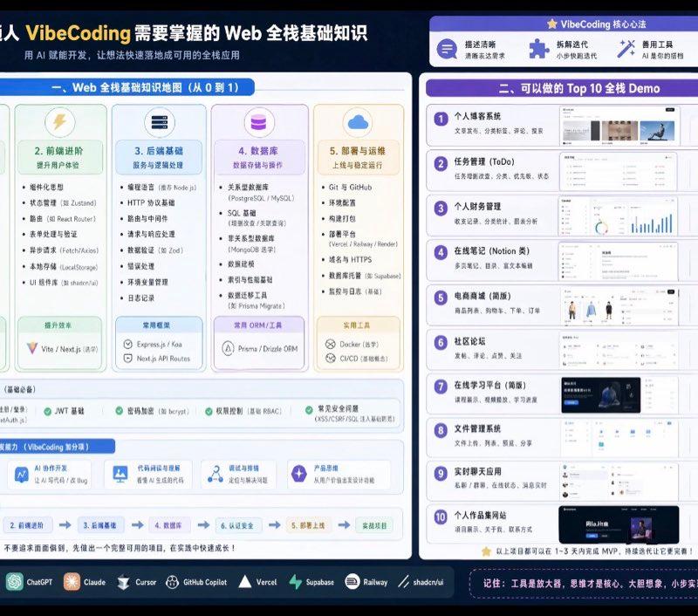Screen dimensions: 698x616
Task: Open the 在线笔记 (Notion 类) thumbnail
Action: click(x=619, y=261)
